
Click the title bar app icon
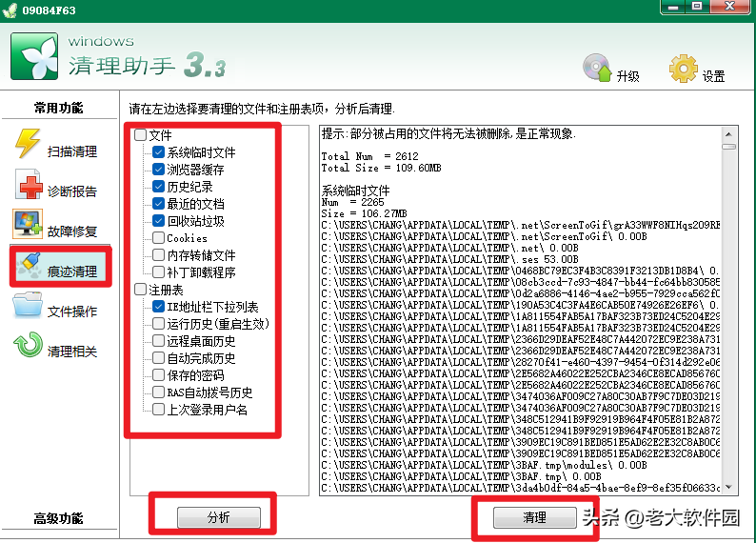point(10,10)
